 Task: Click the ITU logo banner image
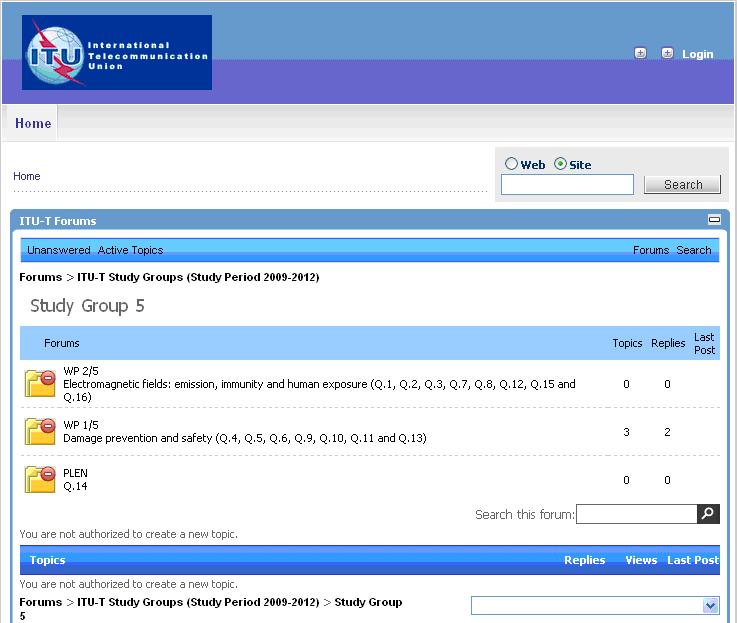pyautogui.click(x=117, y=52)
